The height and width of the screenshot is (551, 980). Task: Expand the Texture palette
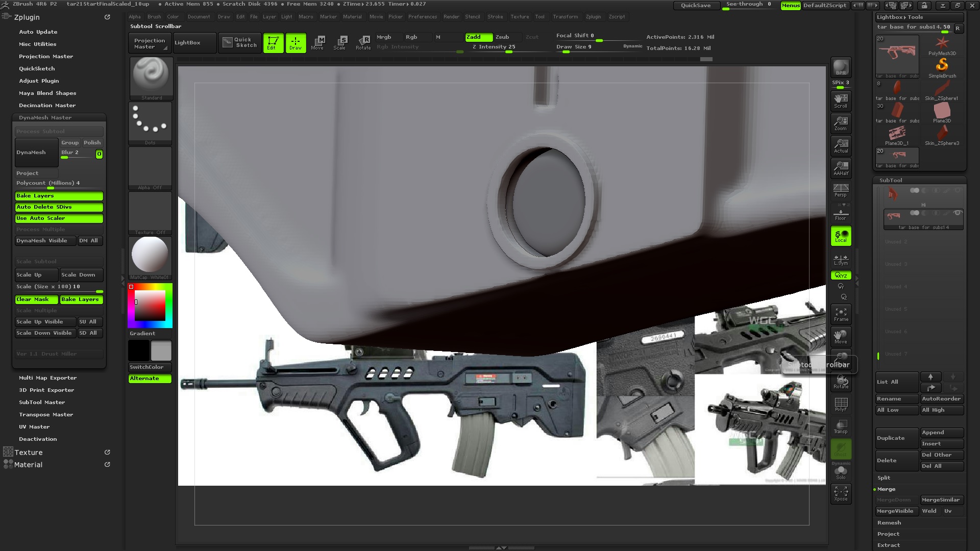pos(29,453)
